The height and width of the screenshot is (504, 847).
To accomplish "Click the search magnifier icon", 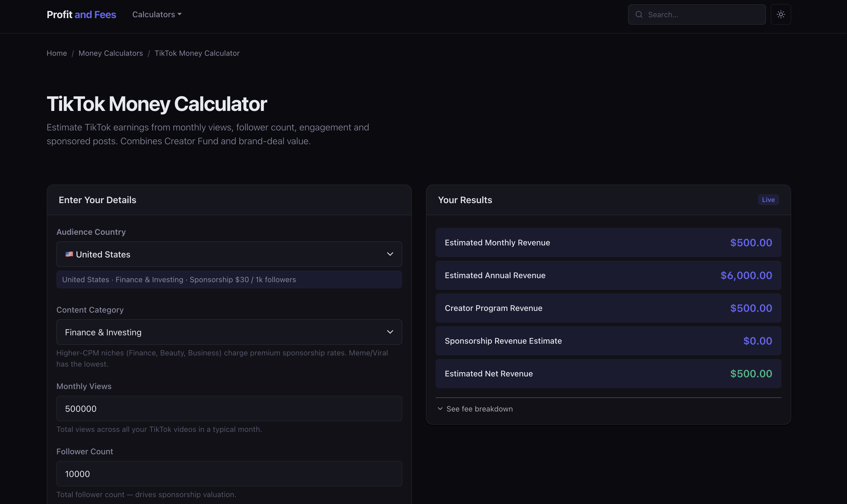I will click(639, 14).
